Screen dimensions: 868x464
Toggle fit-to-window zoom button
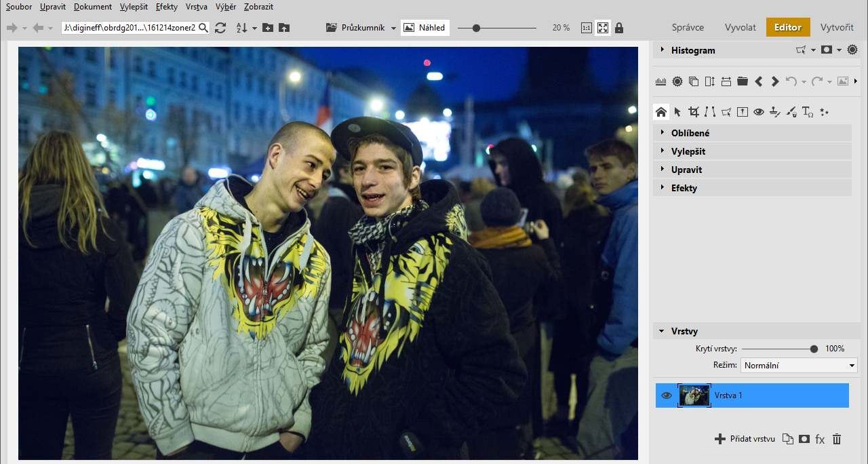pos(602,28)
